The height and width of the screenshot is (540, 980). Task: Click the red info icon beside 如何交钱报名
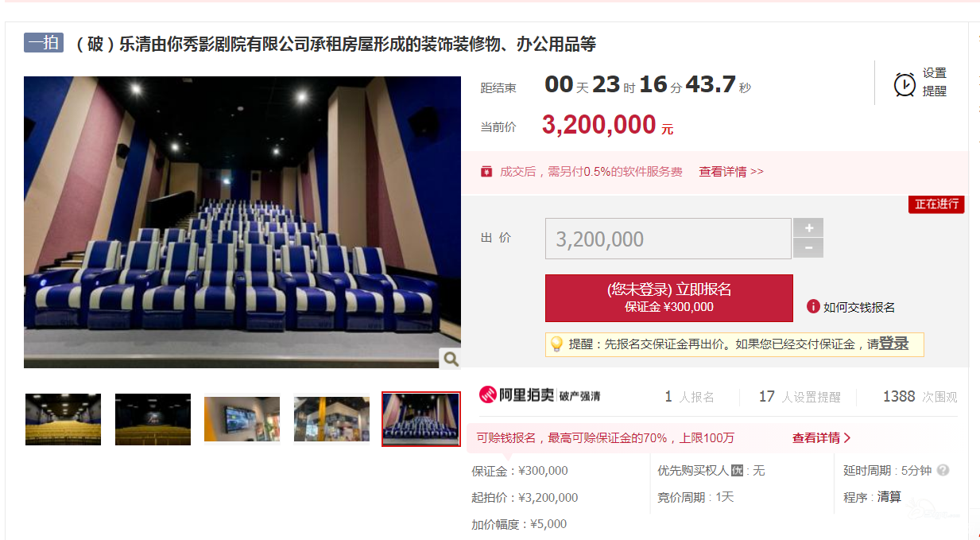coord(813,306)
